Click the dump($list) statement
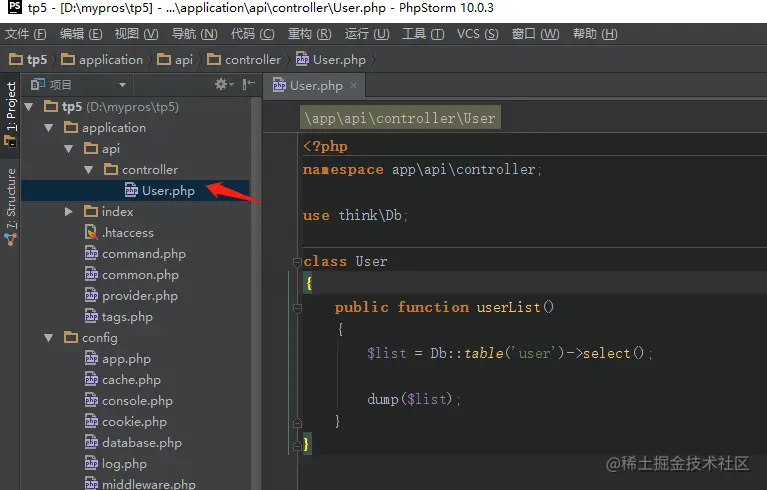The image size is (767, 490). point(414,399)
